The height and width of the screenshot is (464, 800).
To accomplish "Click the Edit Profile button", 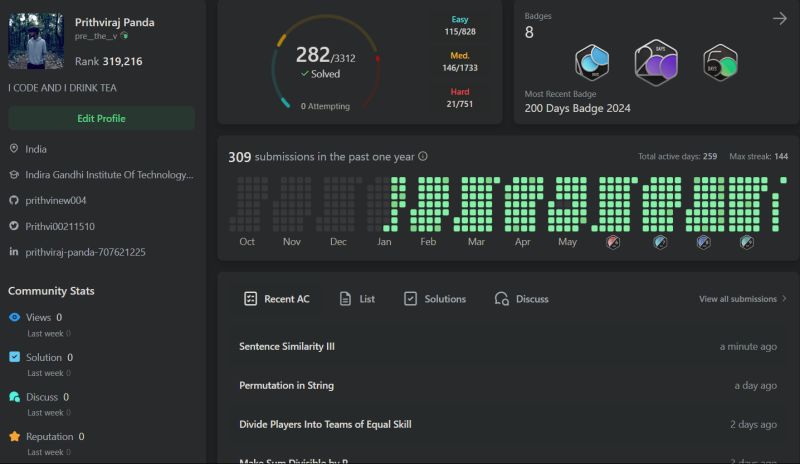I will click(102, 118).
